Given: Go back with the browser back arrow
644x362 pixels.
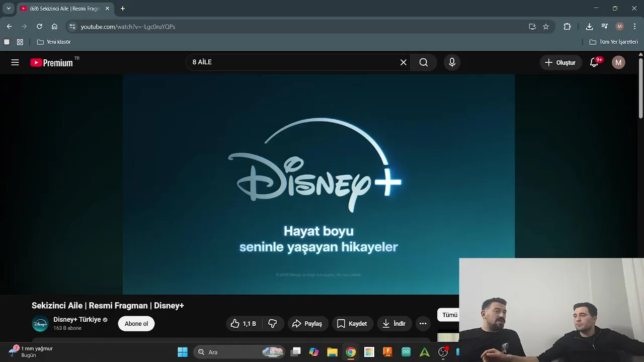Looking at the screenshot, I should click(9, 27).
